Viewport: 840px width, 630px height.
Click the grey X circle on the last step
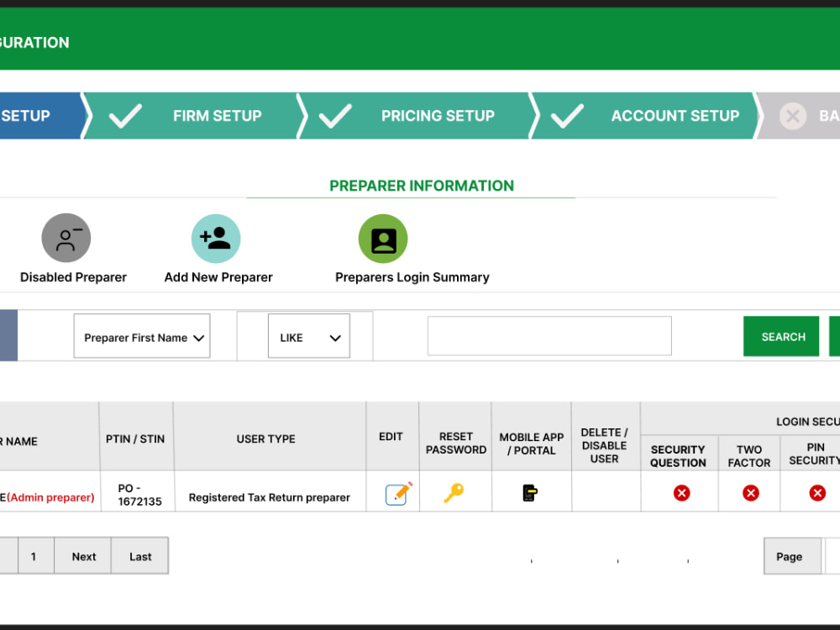coord(793,116)
